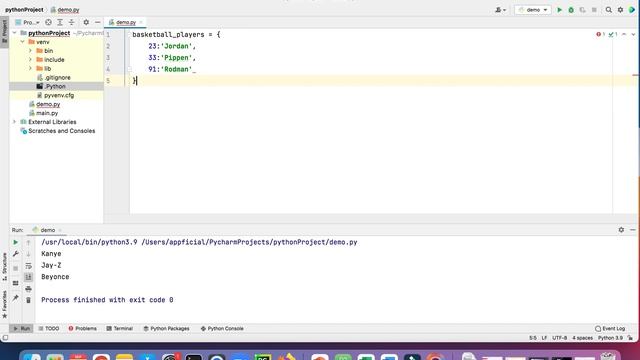Select Opened File target icon in Project panel
Screen dimensions: 640x360
click(x=48, y=22)
